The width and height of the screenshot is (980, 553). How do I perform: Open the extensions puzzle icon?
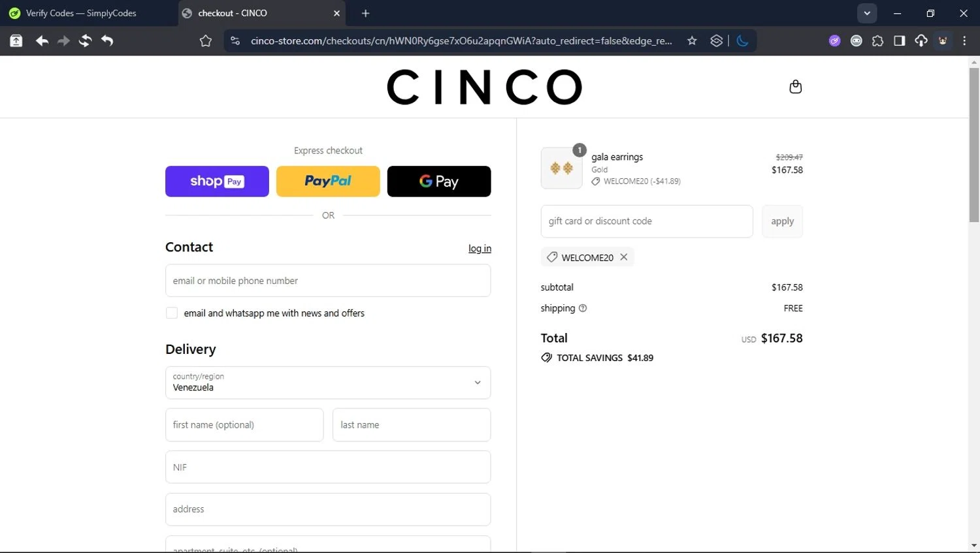pyautogui.click(x=877, y=41)
